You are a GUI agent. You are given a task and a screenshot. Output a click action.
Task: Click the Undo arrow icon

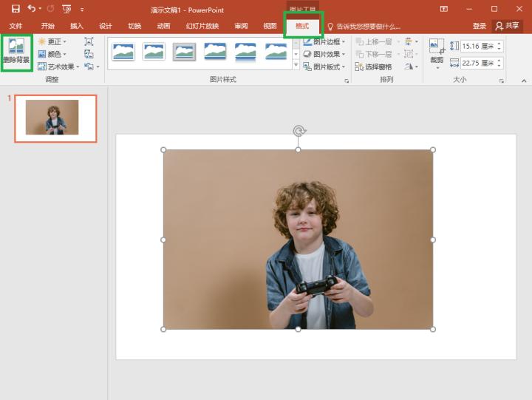(32, 9)
